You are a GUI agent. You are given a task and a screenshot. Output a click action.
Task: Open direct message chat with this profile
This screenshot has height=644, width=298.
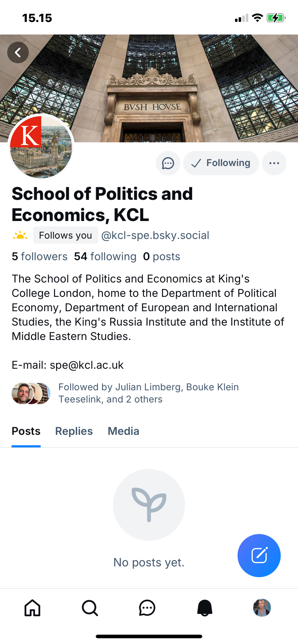tap(168, 163)
